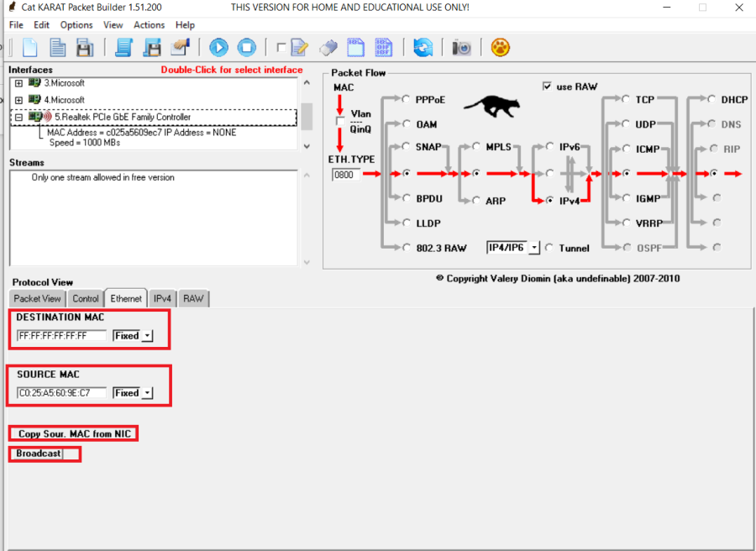
Task: Select the IPv6 radio button
Action: pos(549,147)
